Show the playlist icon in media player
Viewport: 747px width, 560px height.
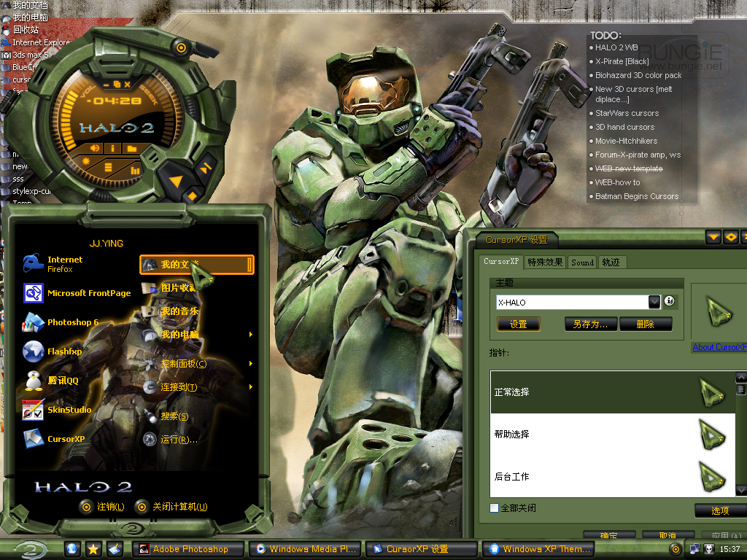pyautogui.click(x=108, y=167)
